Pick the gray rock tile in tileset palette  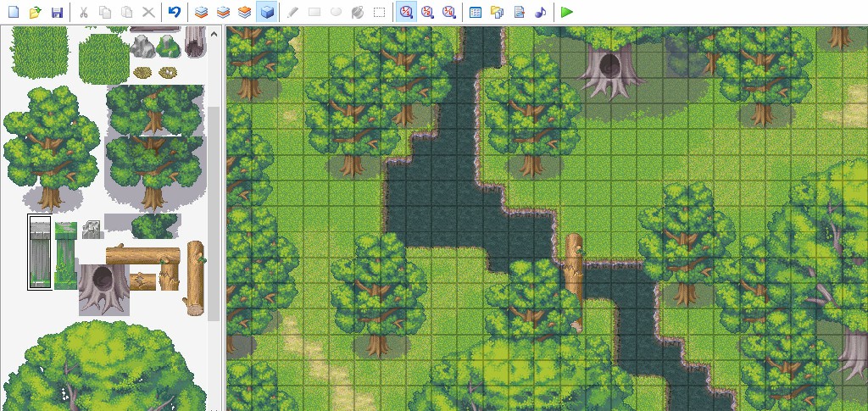pyautogui.click(x=142, y=47)
